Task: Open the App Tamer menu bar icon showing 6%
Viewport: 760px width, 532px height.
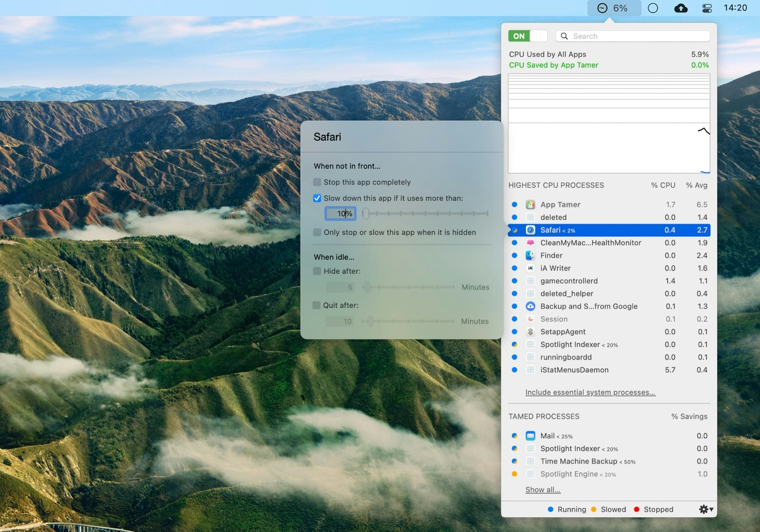Action: tap(613, 8)
